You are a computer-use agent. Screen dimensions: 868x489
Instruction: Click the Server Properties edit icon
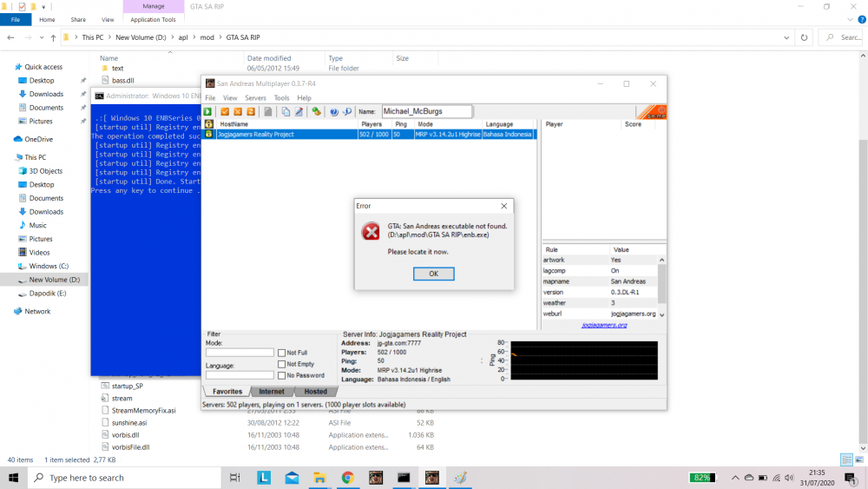click(x=299, y=112)
